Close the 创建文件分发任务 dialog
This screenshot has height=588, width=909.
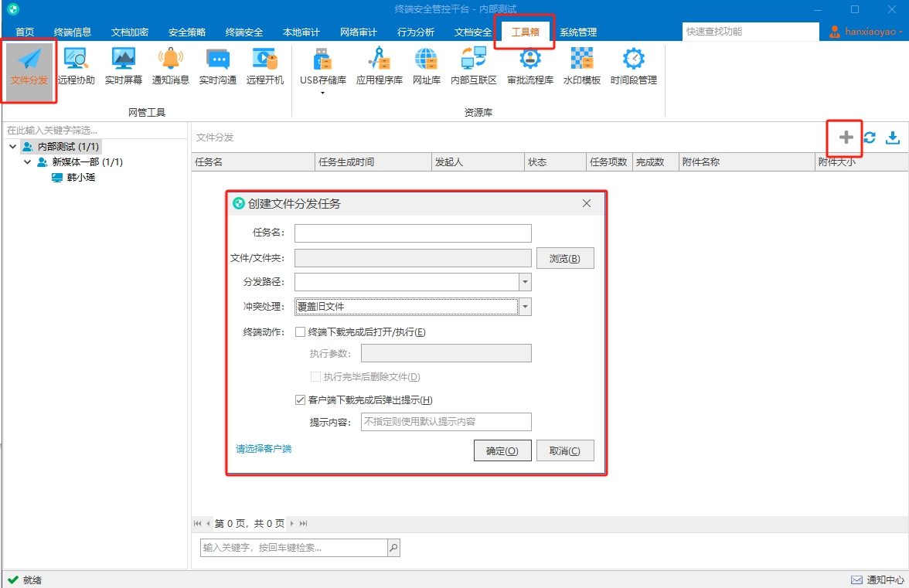click(x=587, y=203)
